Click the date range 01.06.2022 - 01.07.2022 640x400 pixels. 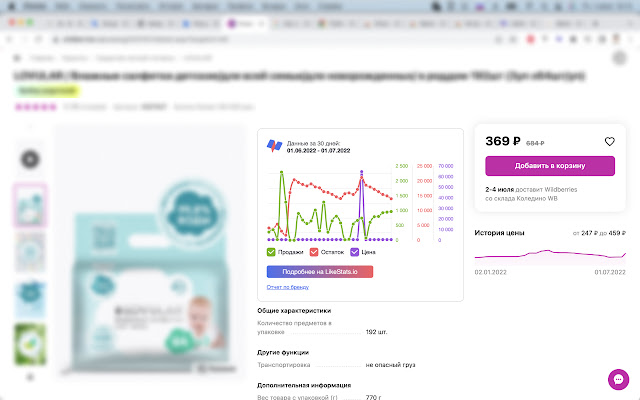[318, 151]
